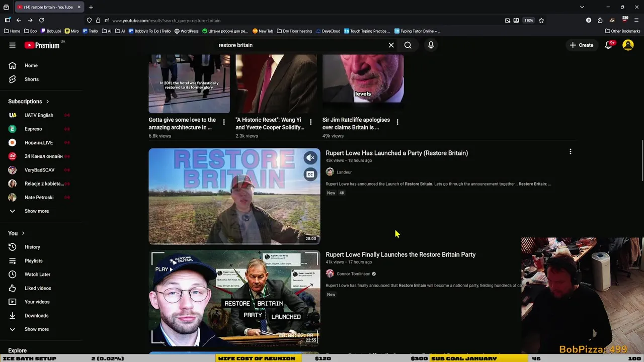Reload the page with refresh icon
This screenshot has height=362, width=644.
tap(41, 20)
